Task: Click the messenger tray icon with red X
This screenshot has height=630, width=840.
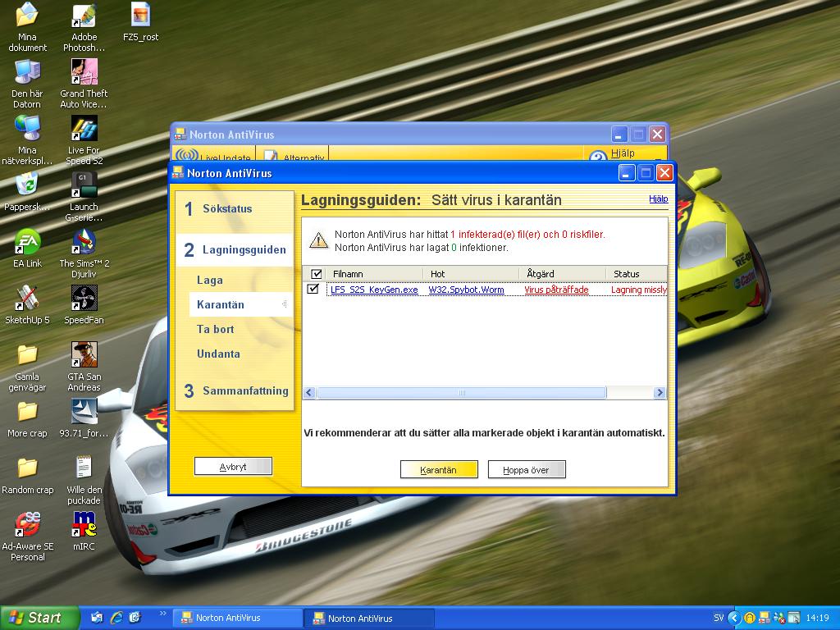Action: [x=779, y=618]
